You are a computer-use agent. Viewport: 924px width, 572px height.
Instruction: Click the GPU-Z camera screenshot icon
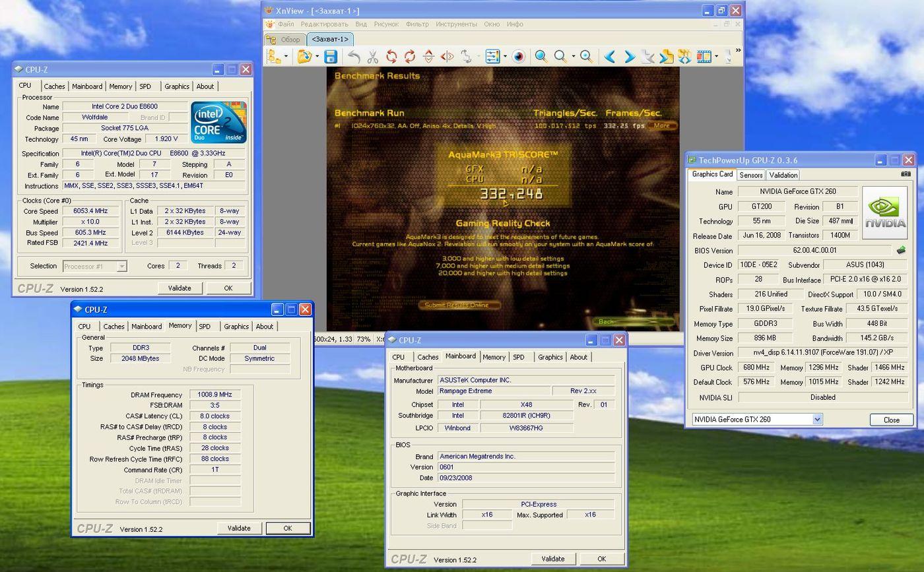pos(906,174)
